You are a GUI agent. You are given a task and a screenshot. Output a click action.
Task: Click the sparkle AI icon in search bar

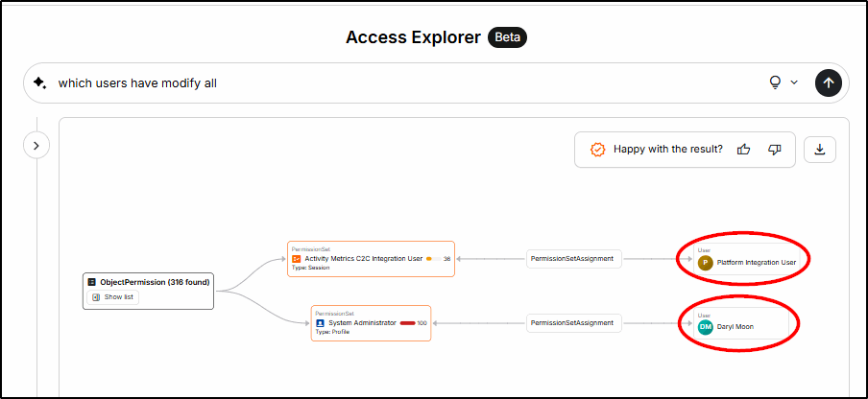coord(40,82)
